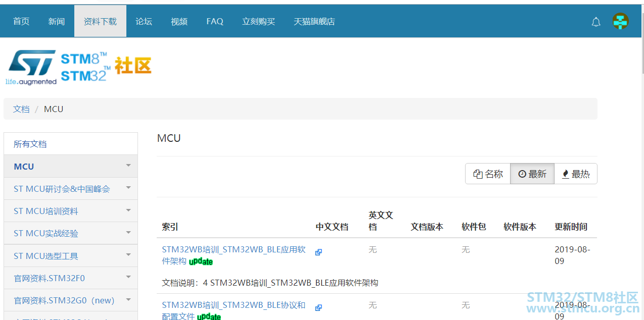Select MCU category in sidebar
The height and width of the screenshot is (320, 644).
coord(71,166)
